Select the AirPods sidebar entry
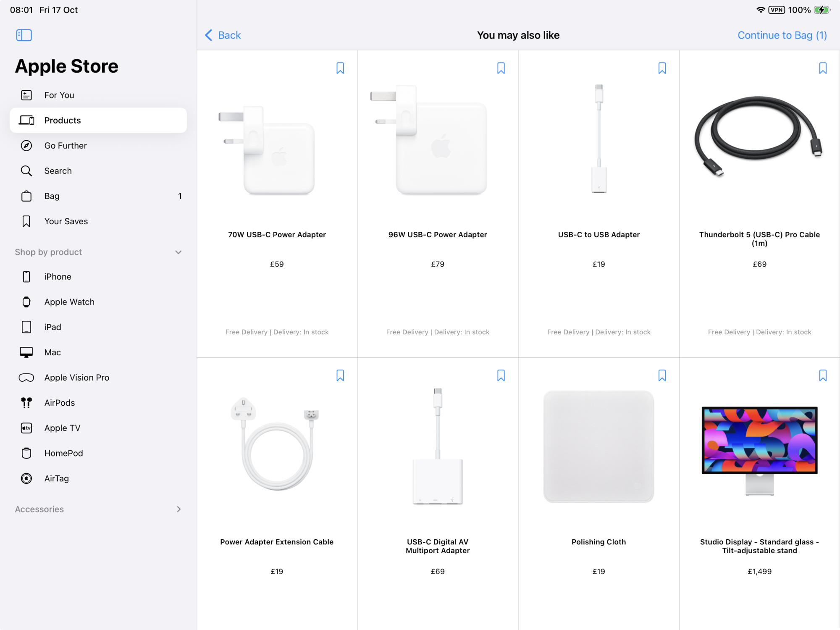 [x=59, y=403]
